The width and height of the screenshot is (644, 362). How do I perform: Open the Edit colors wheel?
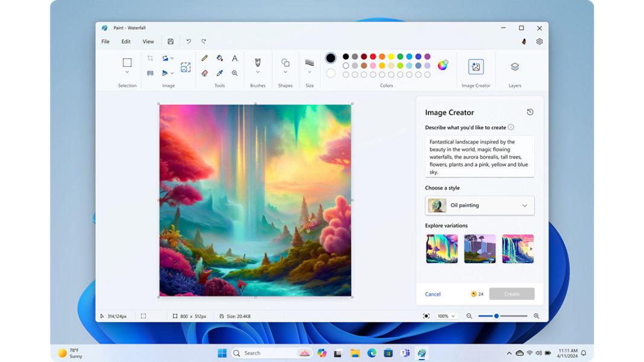click(x=443, y=65)
